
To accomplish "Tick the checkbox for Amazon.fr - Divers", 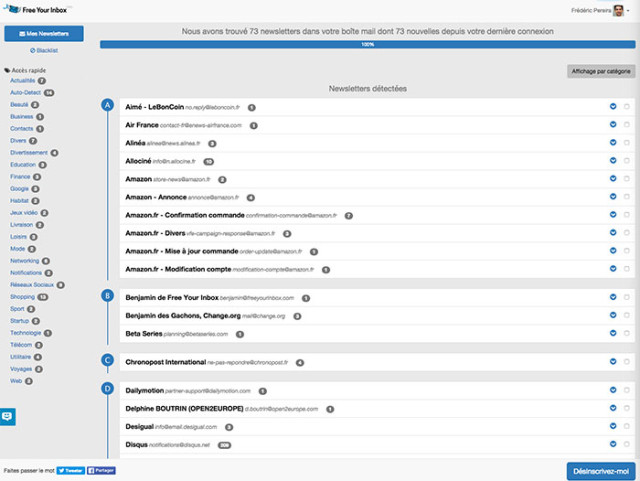I will coord(627,232).
